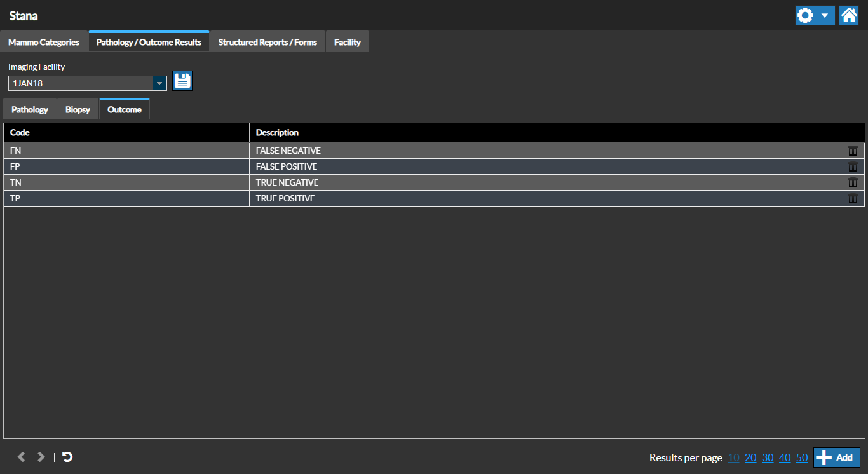Open the Biopsy sub-tab
The image size is (868, 474).
click(x=78, y=109)
